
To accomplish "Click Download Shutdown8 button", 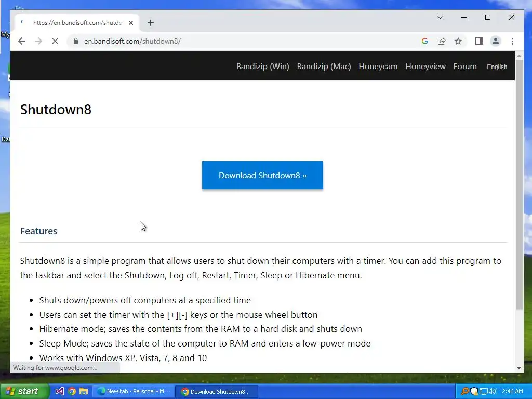I will click(262, 175).
